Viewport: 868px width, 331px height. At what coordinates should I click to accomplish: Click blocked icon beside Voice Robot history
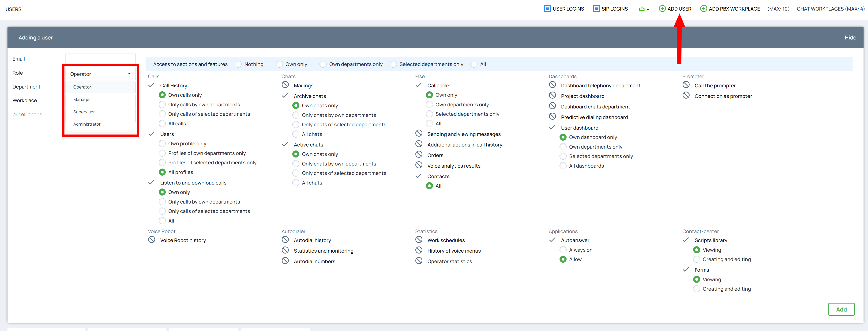click(152, 240)
